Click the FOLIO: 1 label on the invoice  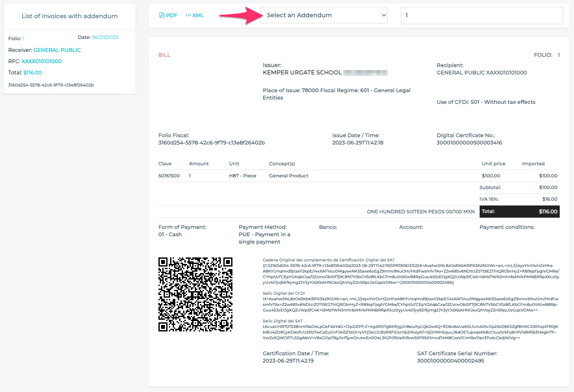pos(547,55)
